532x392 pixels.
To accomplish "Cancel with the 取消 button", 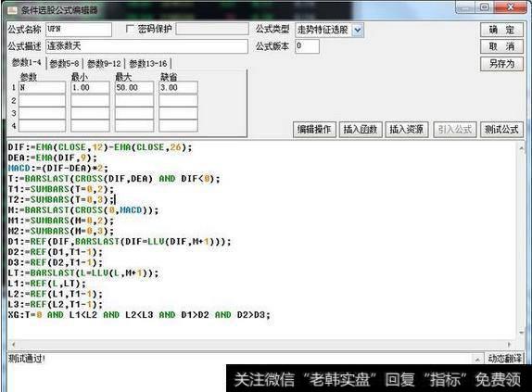I will (501, 46).
